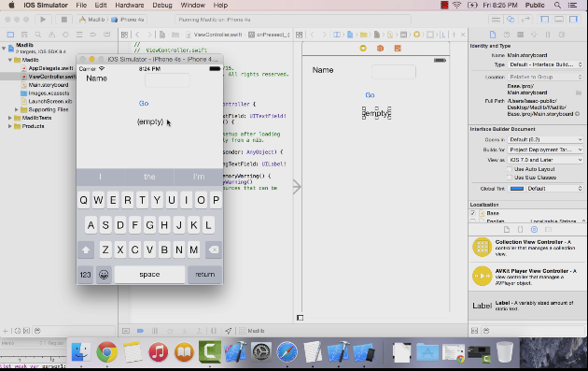Expand the Supporting Files folder
Viewport: 588px width, 371px height.
(17, 109)
